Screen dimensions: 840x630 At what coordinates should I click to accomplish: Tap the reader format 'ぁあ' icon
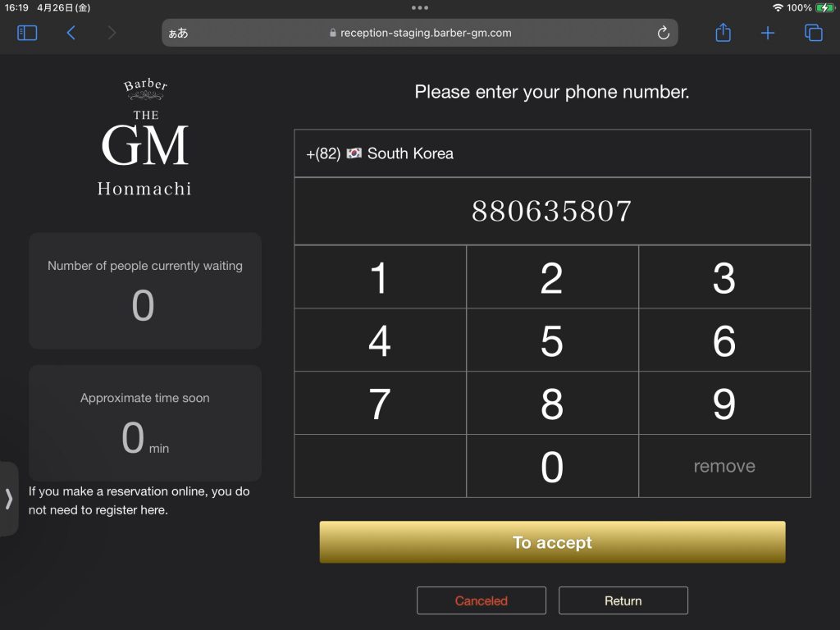178,33
